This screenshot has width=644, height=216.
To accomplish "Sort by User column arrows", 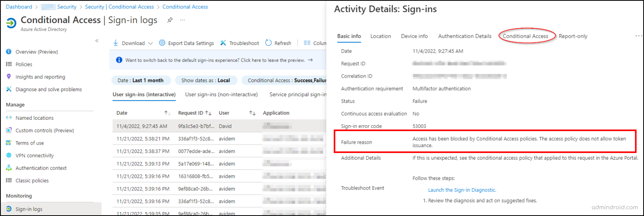I will [x=252, y=113].
